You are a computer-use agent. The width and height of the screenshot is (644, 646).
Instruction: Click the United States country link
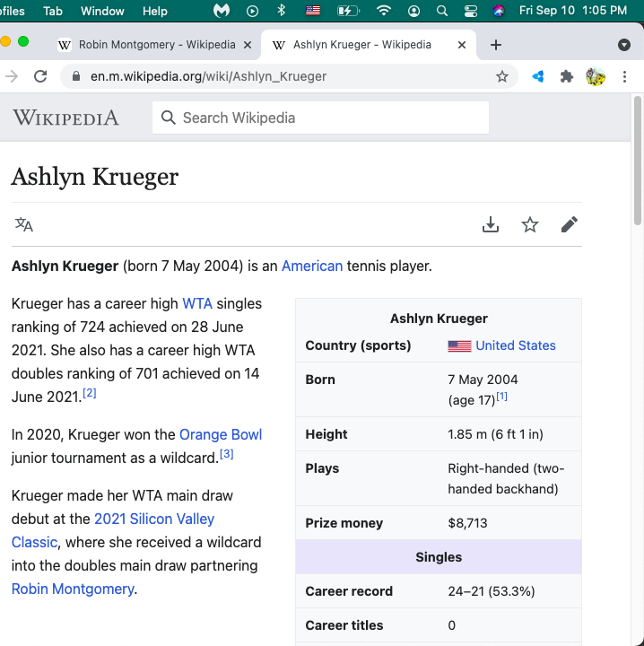[515, 345]
